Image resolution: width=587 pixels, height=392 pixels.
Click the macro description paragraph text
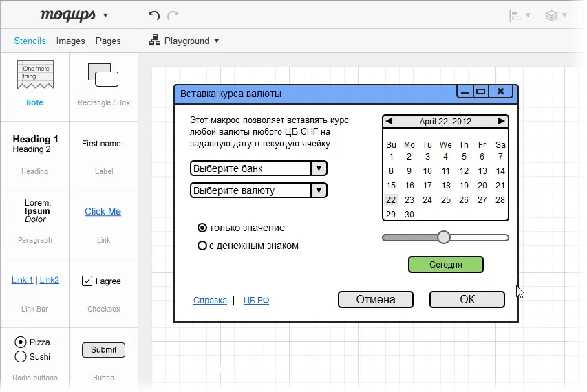[x=269, y=131]
